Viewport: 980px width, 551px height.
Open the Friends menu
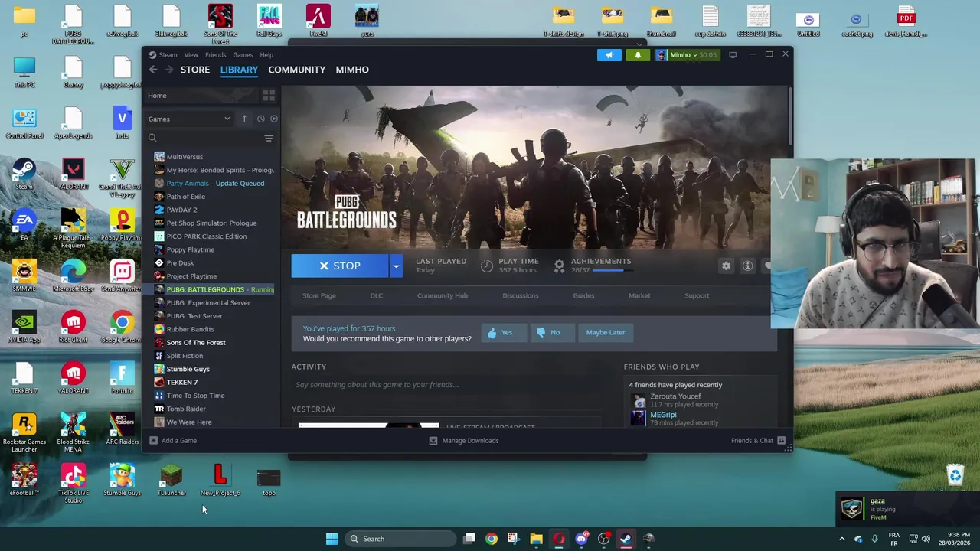[x=215, y=55]
